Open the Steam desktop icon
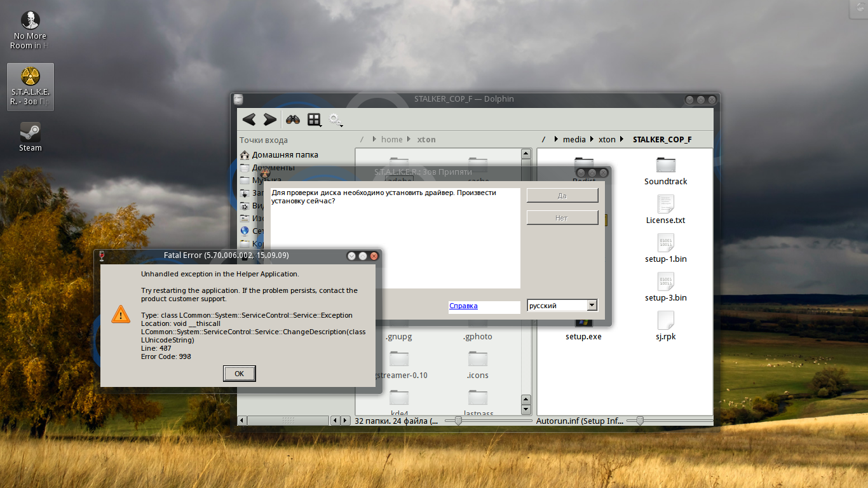 point(30,137)
